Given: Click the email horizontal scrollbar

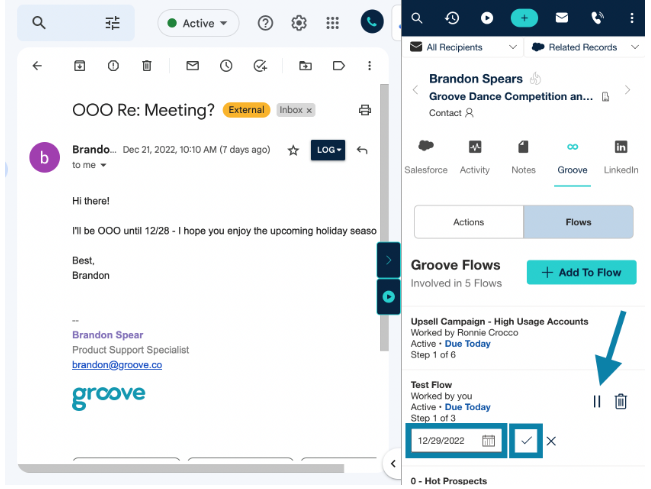Looking at the screenshot, I should (x=183, y=469).
